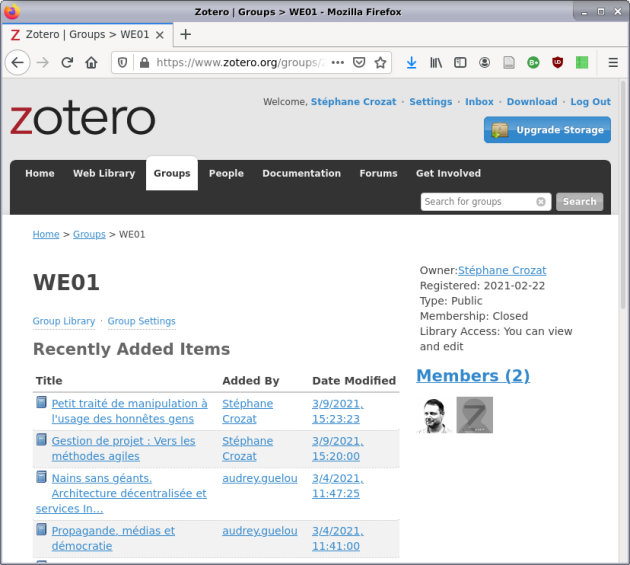Bookmark this page with the star icon
This screenshot has width=630, height=565.
(380, 62)
